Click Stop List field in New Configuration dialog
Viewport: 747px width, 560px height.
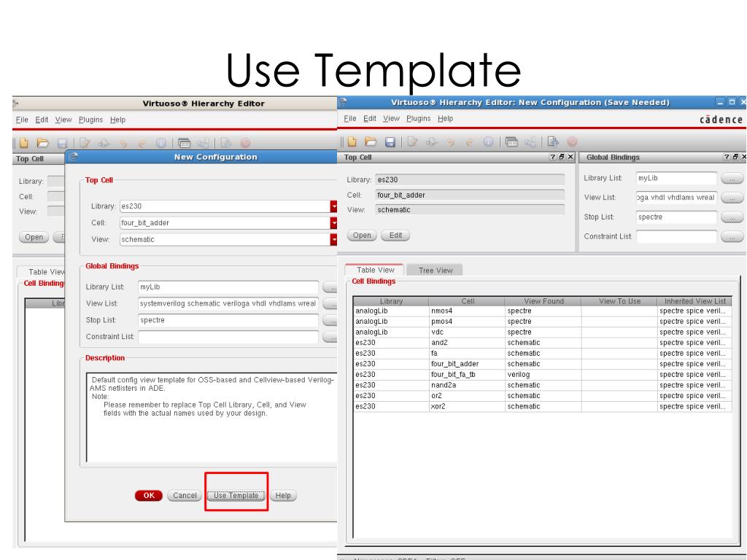tap(228, 321)
